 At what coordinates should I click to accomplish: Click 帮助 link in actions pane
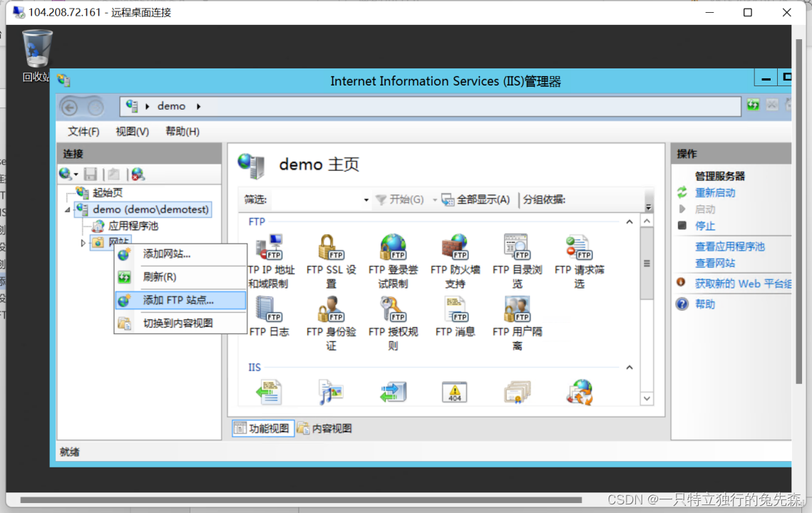705,304
